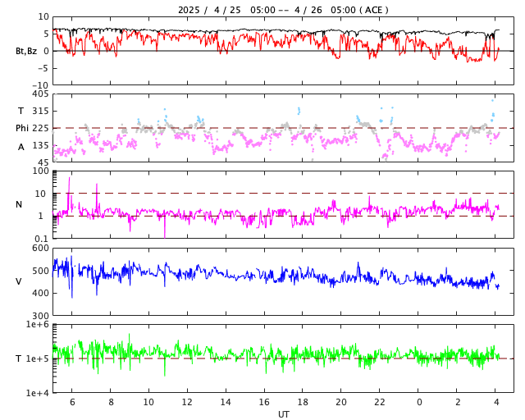Click the "-10" tick on Bt,Bz panel
525x420 pixels.
tap(40, 85)
